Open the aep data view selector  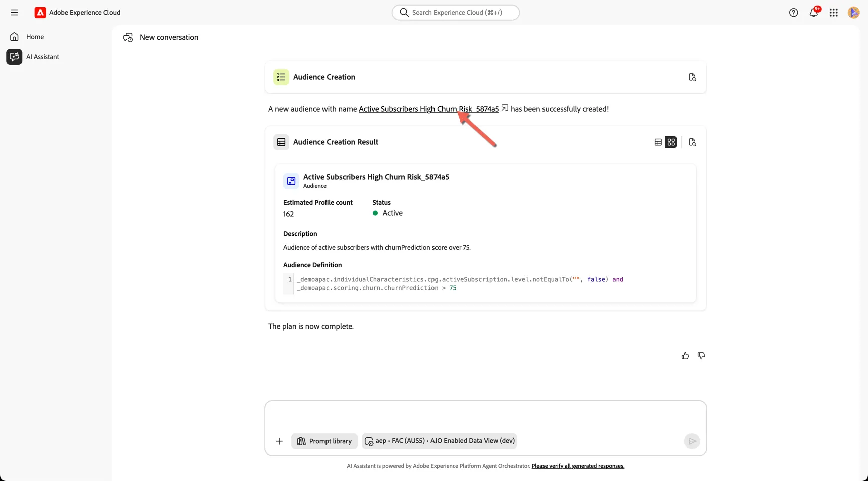click(440, 441)
